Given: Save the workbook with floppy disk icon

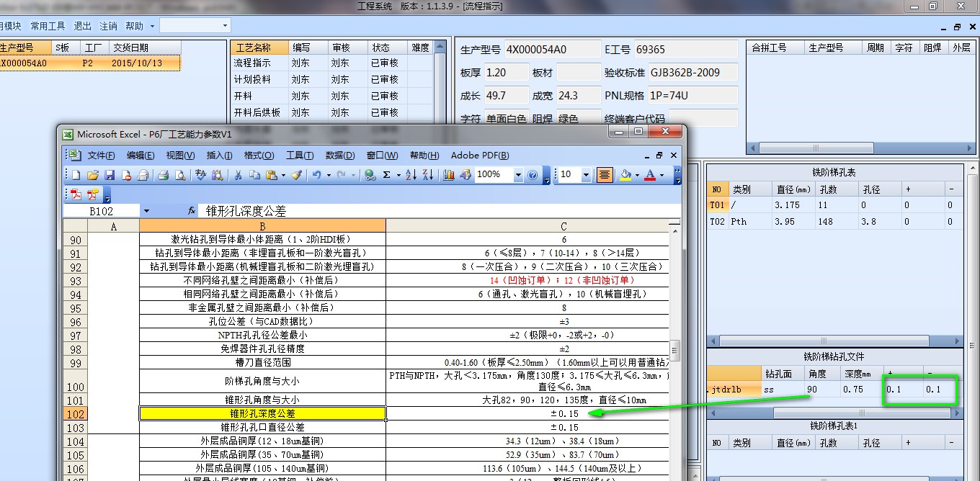Looking at the screenshot, I should [x=110, y=174].
